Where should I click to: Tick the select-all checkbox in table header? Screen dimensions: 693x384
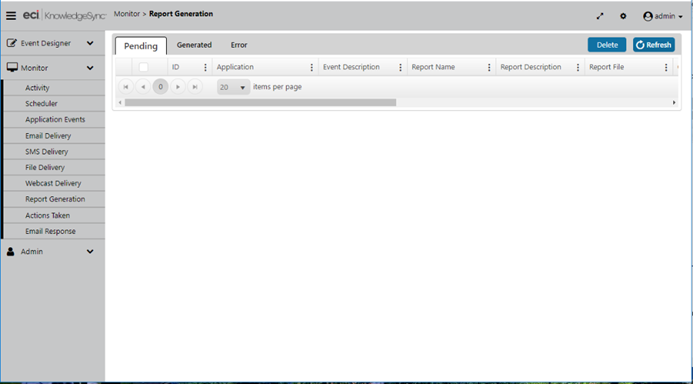click(143, 67)
